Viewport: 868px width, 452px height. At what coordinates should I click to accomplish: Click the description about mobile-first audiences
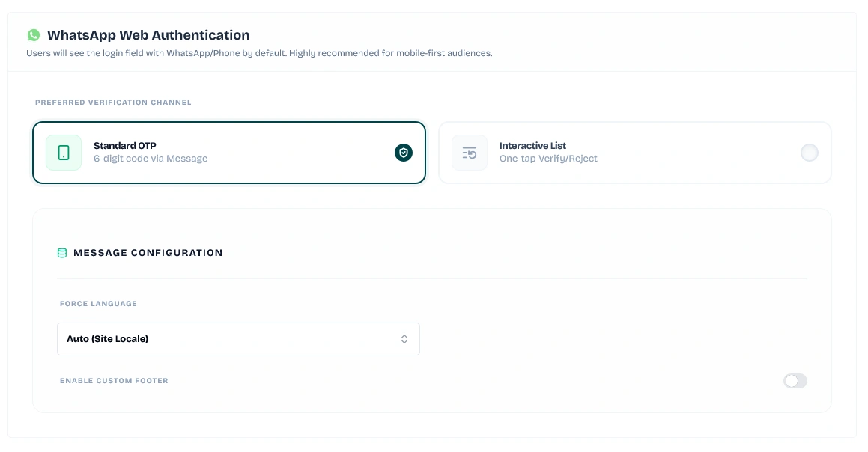click(259, 54)
